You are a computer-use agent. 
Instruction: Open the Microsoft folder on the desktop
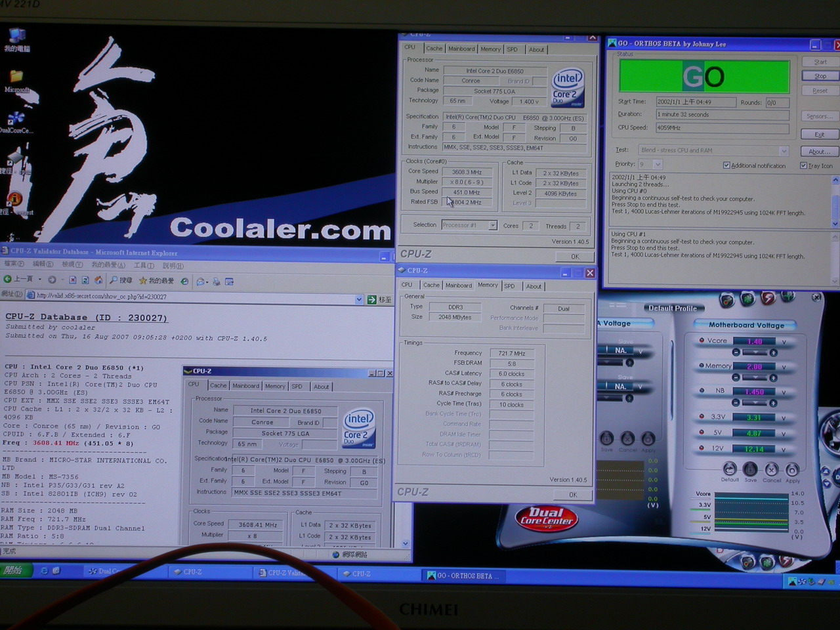tap(17, 81)
